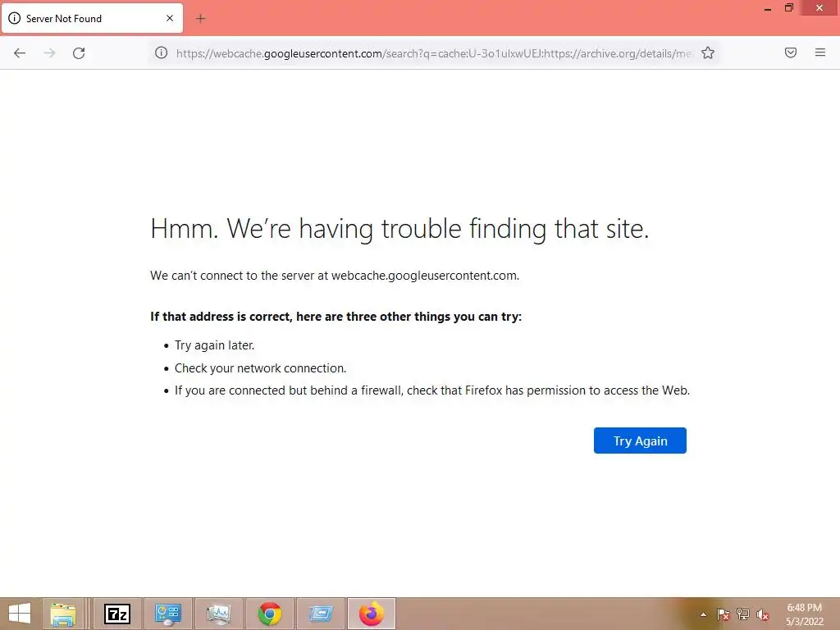Click the address bar URL field

tap(434, 53)
